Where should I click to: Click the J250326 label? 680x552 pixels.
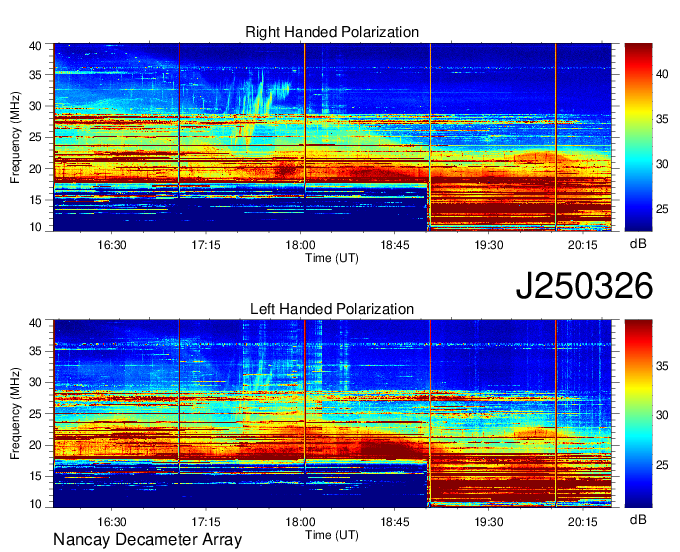point(584,286)
